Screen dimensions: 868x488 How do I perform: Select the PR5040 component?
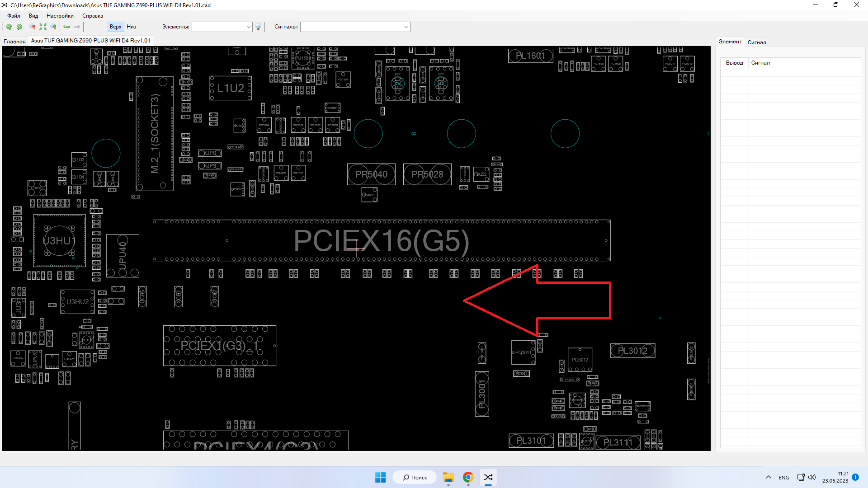coord(371,174)
